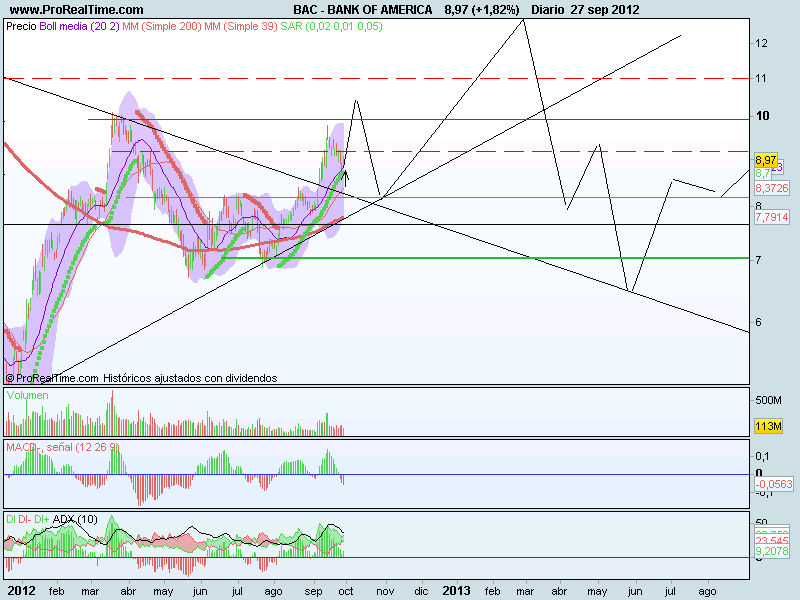800x600 pixels.
Task: Click the 'dic' month label on time axis
Action: pyautogui.click(x=421, y=591)
